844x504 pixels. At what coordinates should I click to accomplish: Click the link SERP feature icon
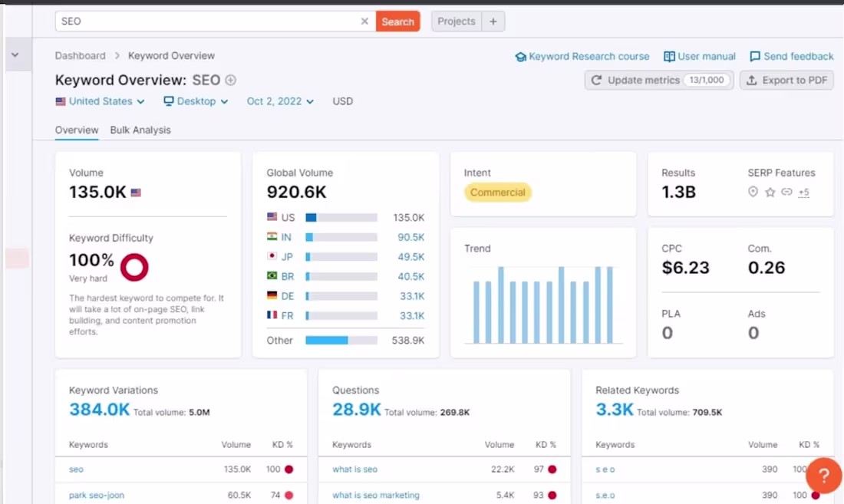[x=787, y=192]
